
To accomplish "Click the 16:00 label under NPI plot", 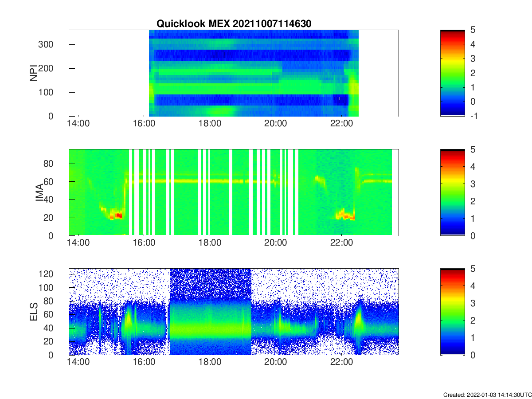I will [x=144, y=124].
